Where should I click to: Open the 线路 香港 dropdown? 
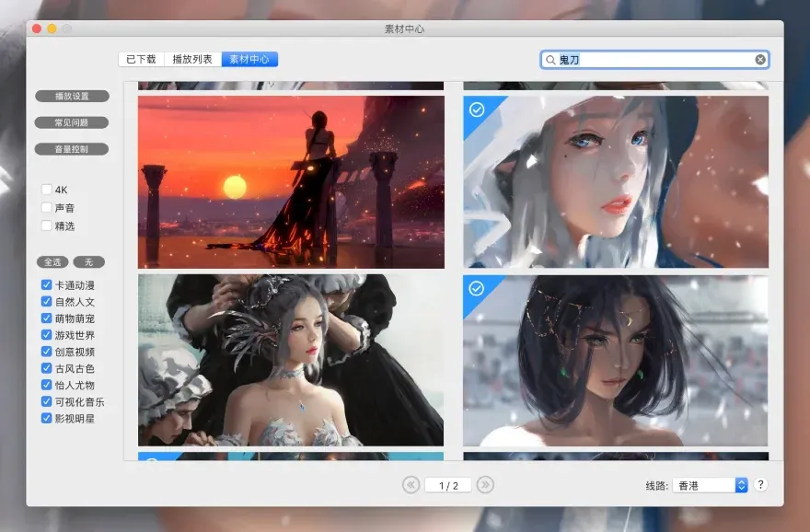pyautogui.click(x=710, y=485)
